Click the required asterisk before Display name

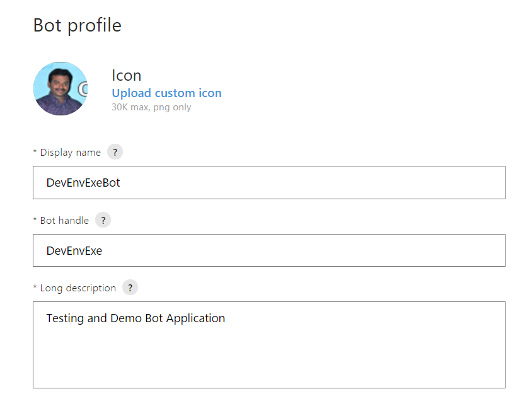tap(35, 152)
